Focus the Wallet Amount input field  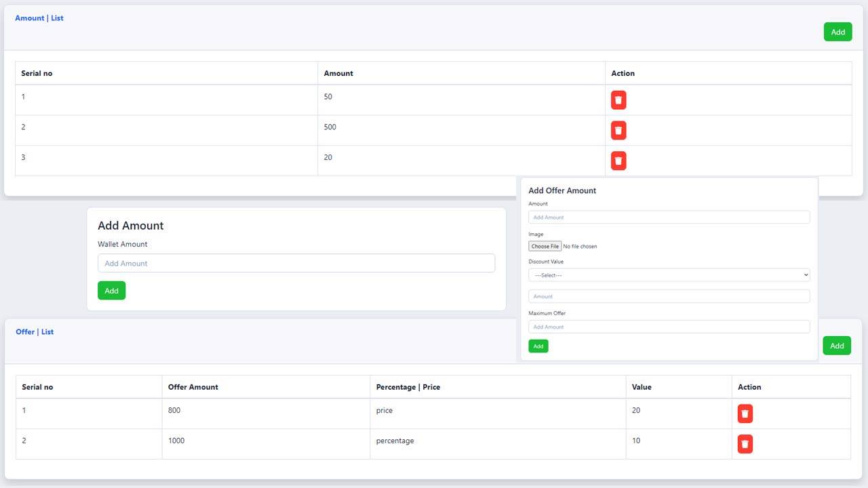pyautogui.click(x=296, y=264)
